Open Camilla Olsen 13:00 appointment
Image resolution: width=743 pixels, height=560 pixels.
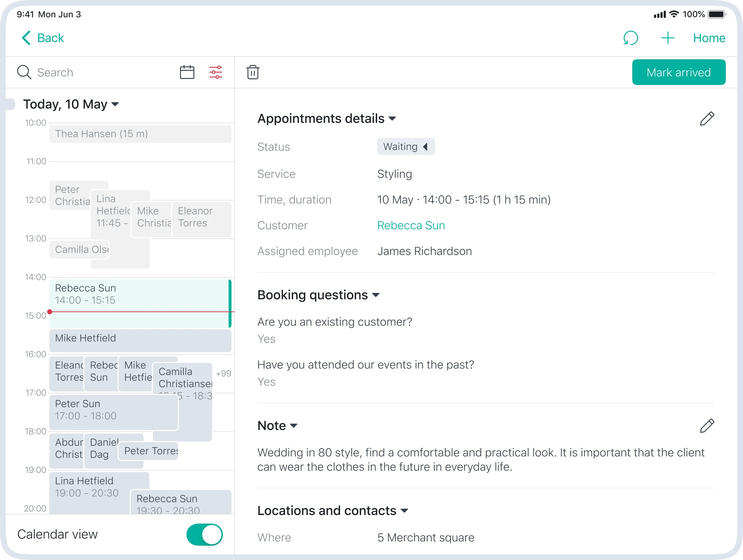79,249
